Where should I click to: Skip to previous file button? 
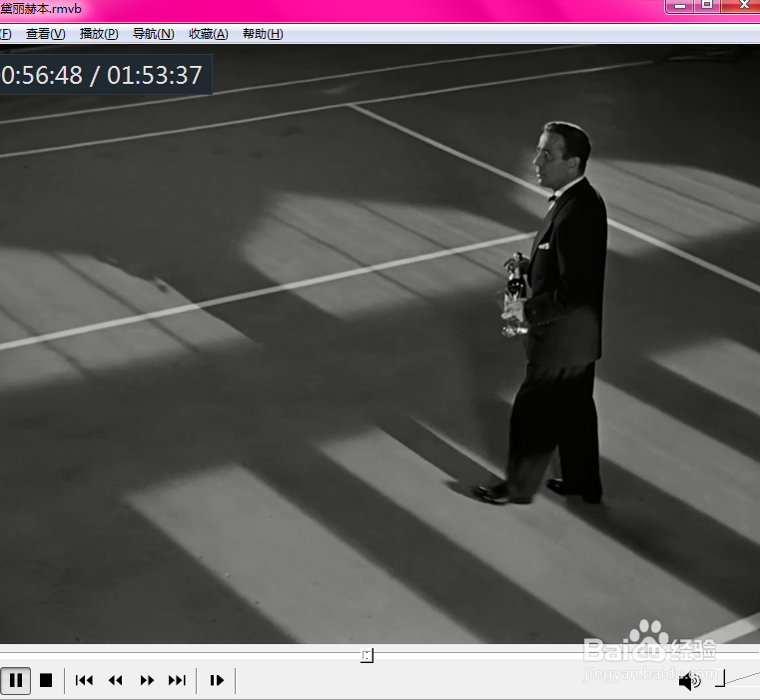pyautogui.click(x=84, y=680)
